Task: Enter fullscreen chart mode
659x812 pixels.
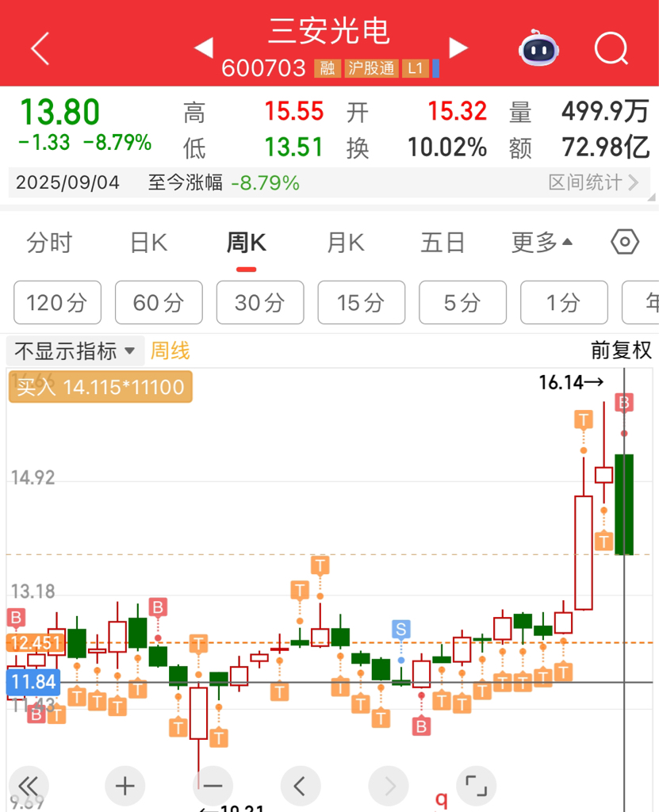Action: coord(476,786)
